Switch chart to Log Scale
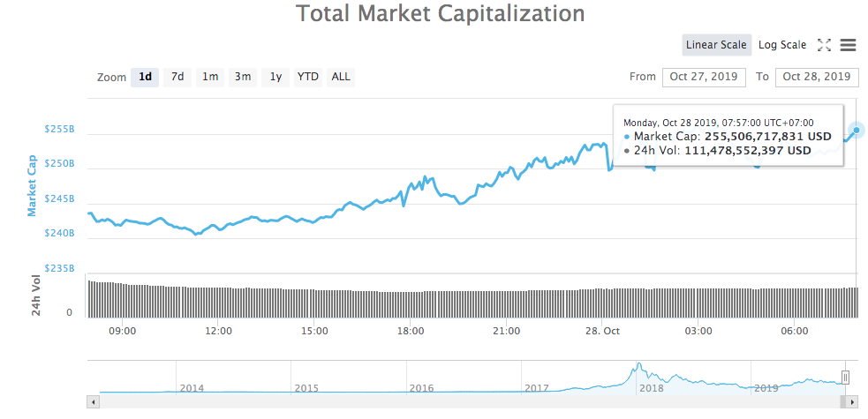 click(781, 45)
